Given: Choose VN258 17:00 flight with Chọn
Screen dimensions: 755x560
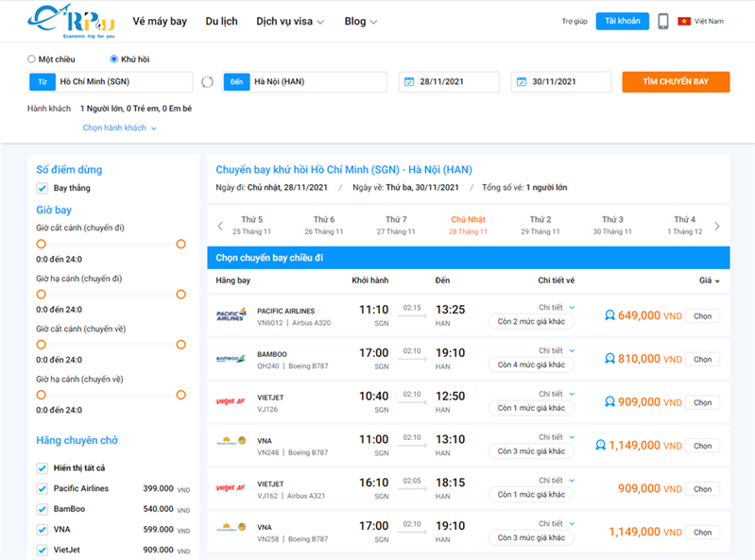Looking at the screenshot, I should tap(702, 533).
